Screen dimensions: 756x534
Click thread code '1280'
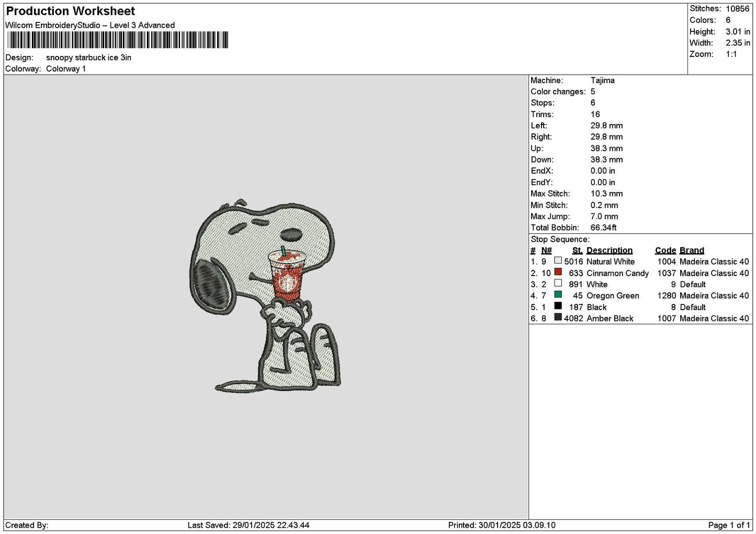[667, 296]
